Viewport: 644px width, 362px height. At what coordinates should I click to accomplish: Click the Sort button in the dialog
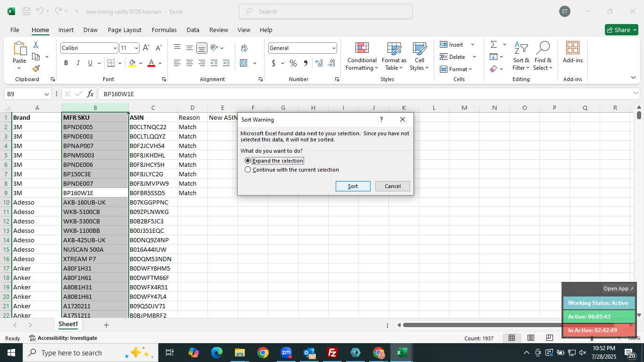(353, 186)
